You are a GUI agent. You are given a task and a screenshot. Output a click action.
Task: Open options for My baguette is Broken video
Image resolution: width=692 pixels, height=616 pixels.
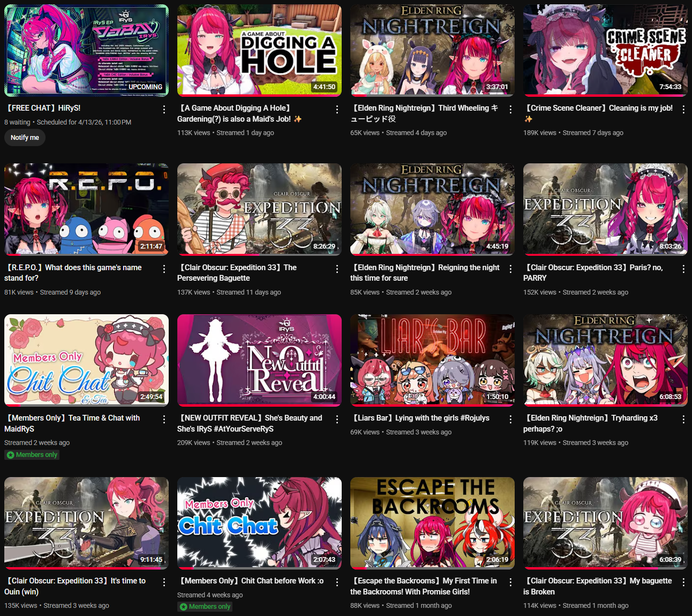coord(683,582)
